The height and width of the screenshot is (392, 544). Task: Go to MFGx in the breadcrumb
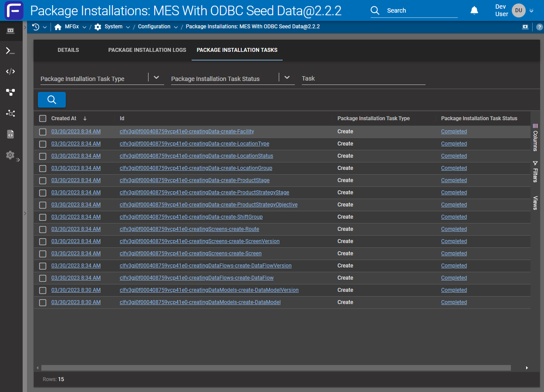[x=72, y=27]
